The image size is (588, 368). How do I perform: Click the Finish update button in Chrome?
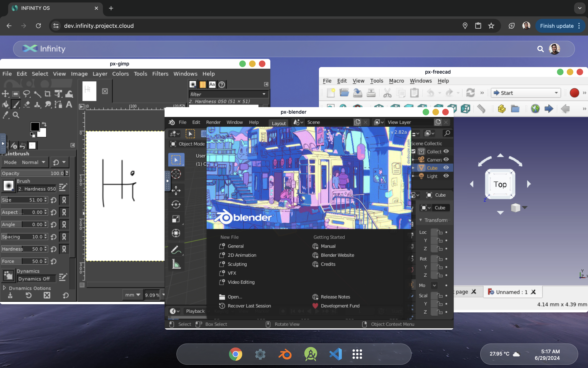click(560, 26)
